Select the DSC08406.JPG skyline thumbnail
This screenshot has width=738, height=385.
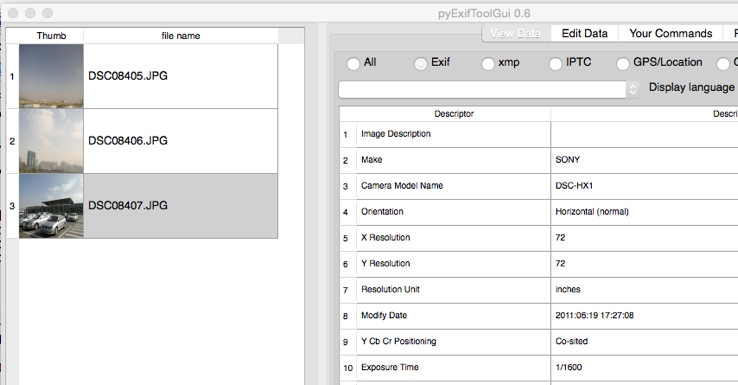pyautogui.click(x=51, y=141)
